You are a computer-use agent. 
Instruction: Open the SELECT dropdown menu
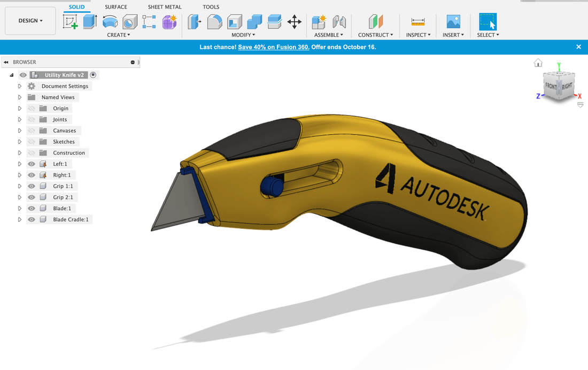(488, 35)
